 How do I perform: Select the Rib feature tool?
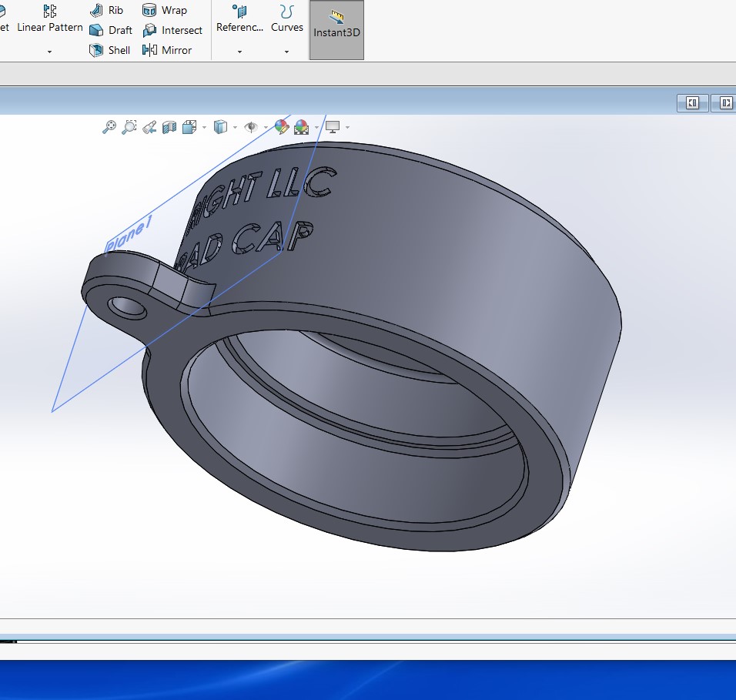click(x=106, y=11)
